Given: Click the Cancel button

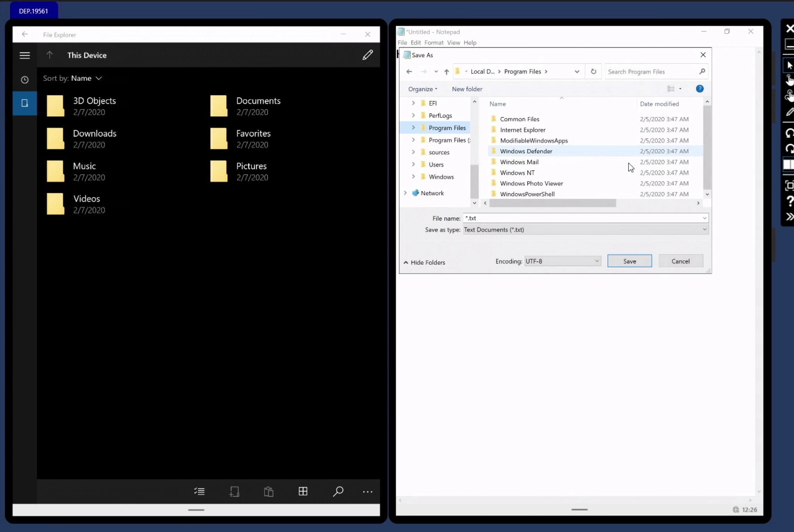Looking at the screenshot, I should tap(680, 261).
